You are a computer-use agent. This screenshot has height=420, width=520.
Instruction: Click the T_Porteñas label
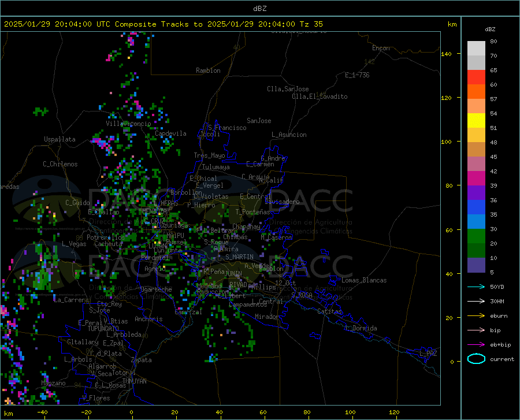(252, 212)
